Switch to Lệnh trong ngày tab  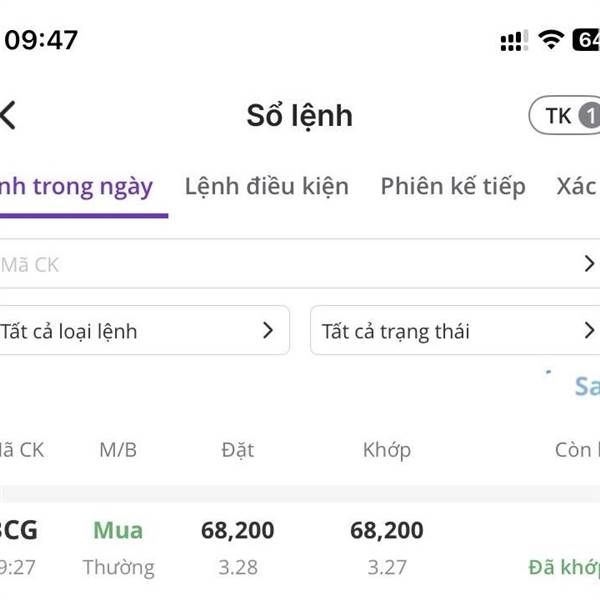[x=78, y=186]
